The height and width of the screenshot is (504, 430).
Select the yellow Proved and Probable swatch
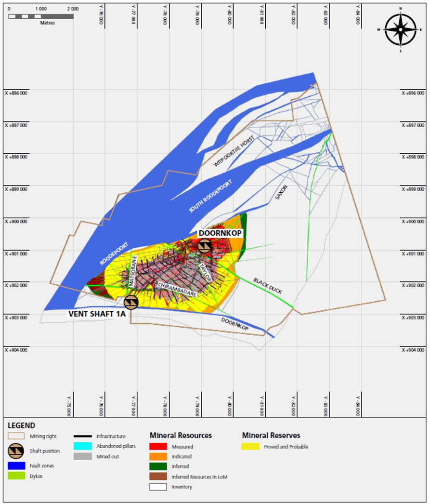tap(250, 447)
